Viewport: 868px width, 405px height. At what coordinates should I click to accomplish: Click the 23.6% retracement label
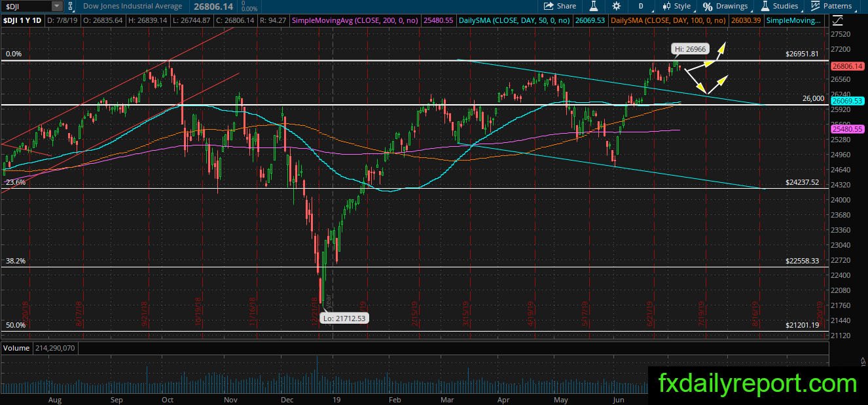pyautogui.click(x=15, y=183)
